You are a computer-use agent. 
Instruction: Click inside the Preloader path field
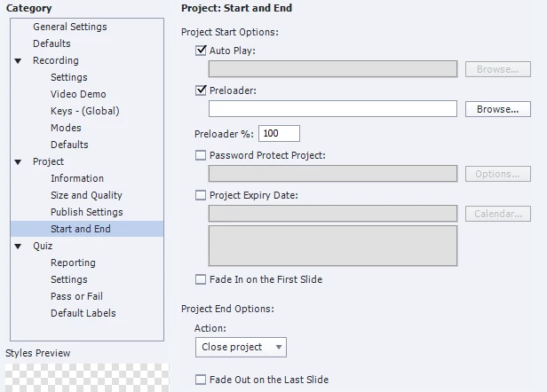click(x=333, y=109)
